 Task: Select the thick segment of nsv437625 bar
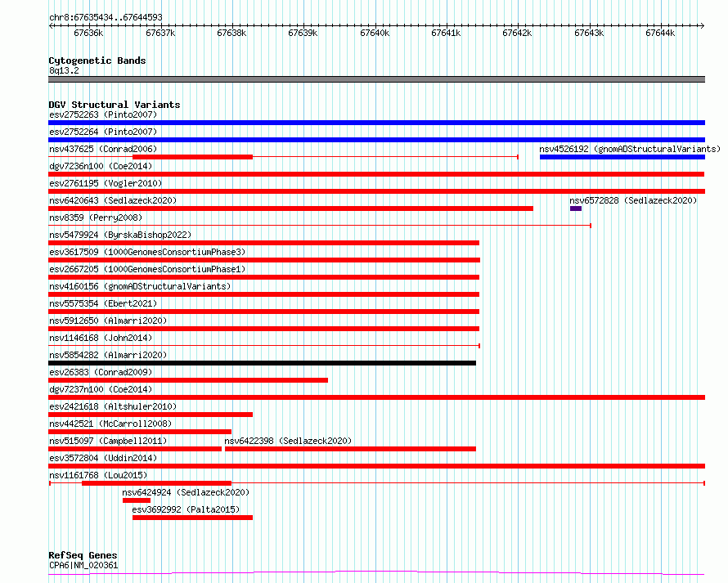click(193, 157)
